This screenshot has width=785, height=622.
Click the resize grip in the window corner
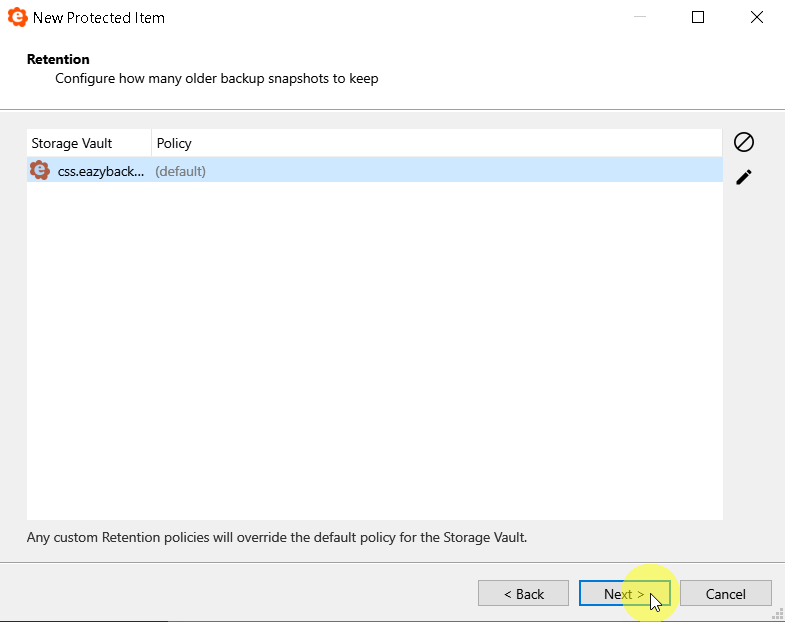[778, 615]
